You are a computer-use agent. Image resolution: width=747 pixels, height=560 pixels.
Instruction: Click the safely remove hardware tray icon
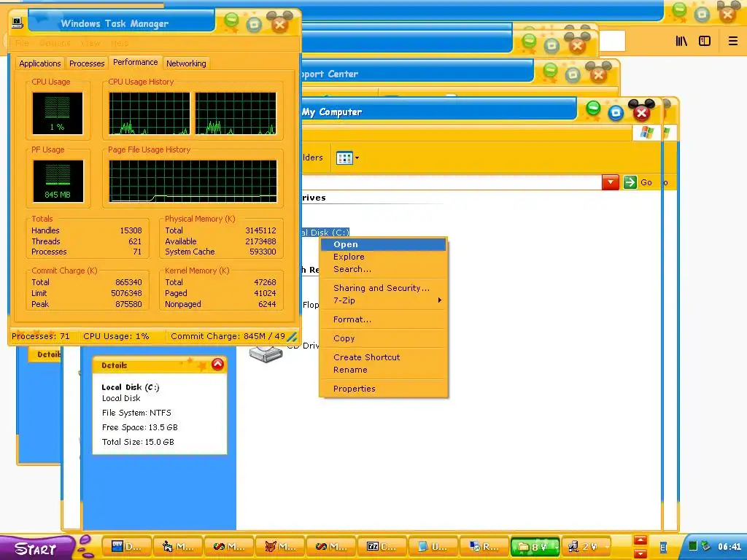click(x=705, y=546)
